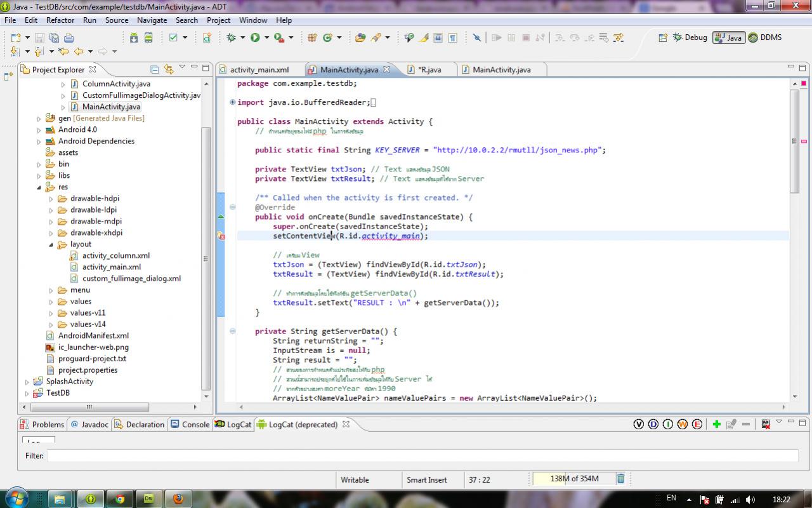Open the Android Virtual Device Manager icon

pyautogui.click(x=148, y=37)
